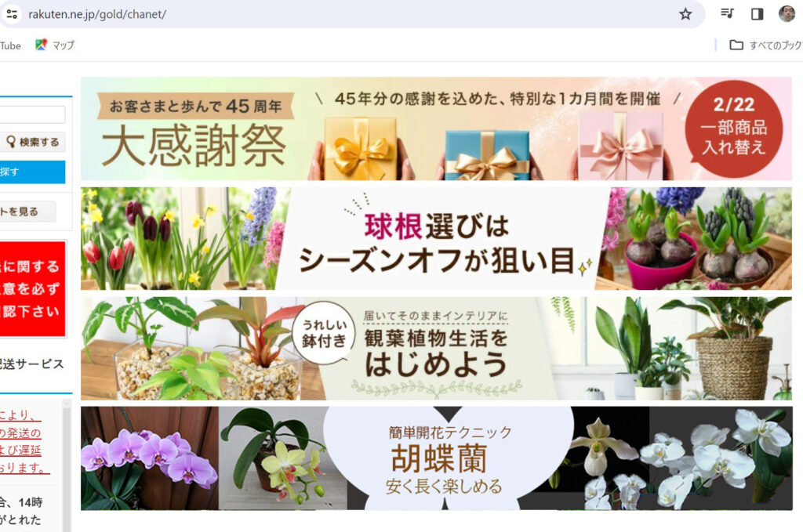Viewport: 803px width, 532px height.
Task: Click the gray を見る button in sidebar
Action: click(27, 212)
